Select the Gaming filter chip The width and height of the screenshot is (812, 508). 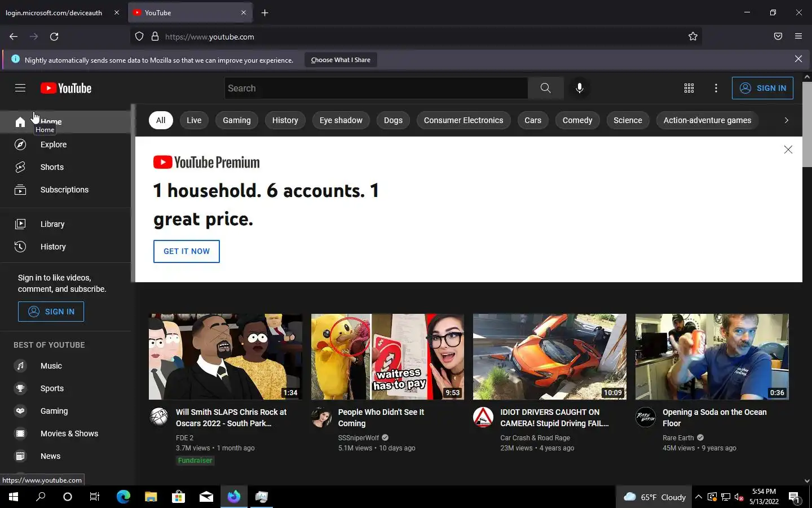click(237, 120)
